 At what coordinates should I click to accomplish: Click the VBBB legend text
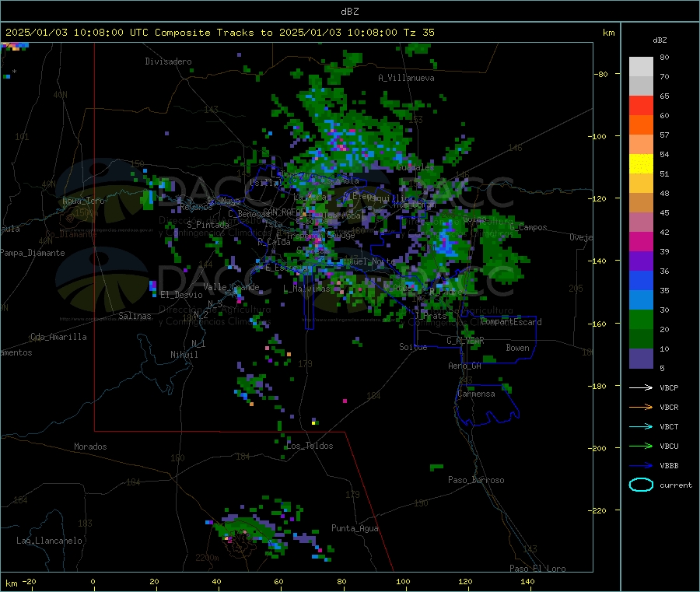click(x=669, y=466)
